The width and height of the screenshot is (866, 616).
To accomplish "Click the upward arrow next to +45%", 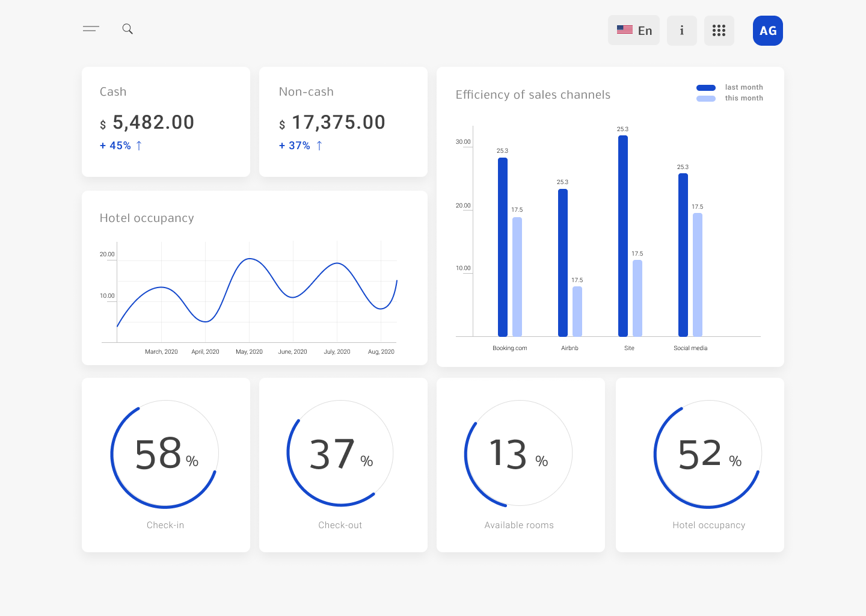I will (x=140, y=145).
